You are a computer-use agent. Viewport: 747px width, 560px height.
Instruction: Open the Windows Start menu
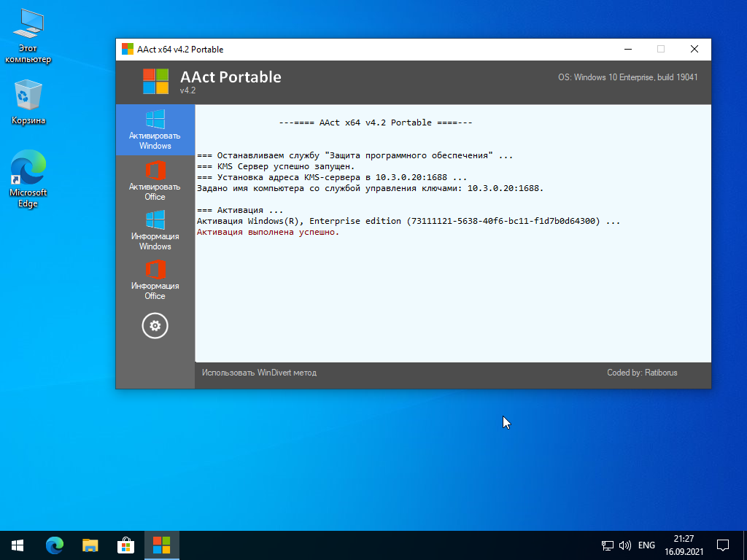[x=18, y=545]
